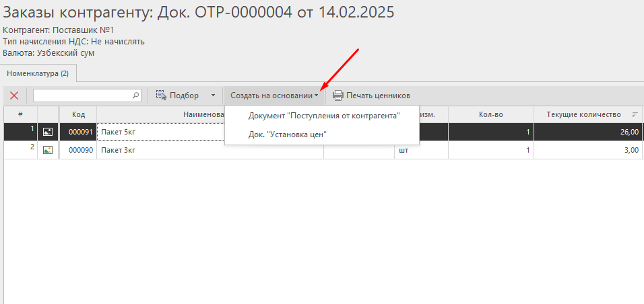This screenshot has height=304, width=644.
Task: Choose Док. "Установка цен" menu item
Action: click(x=287, y=135)
